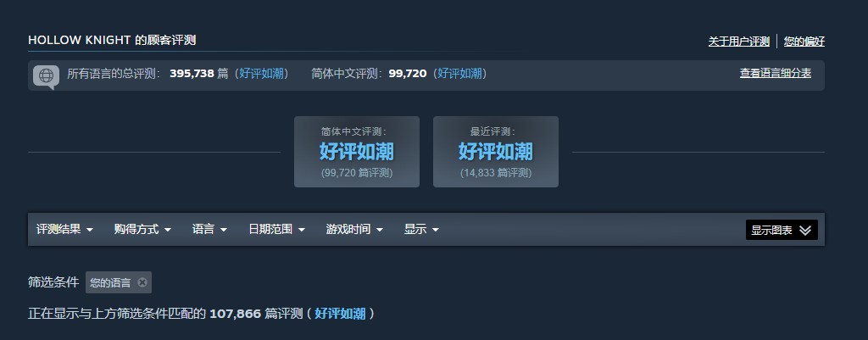868x340 pixels.
Task: Click the 显示图表 button
Action: pyautogui.click(x=782, y=230)
